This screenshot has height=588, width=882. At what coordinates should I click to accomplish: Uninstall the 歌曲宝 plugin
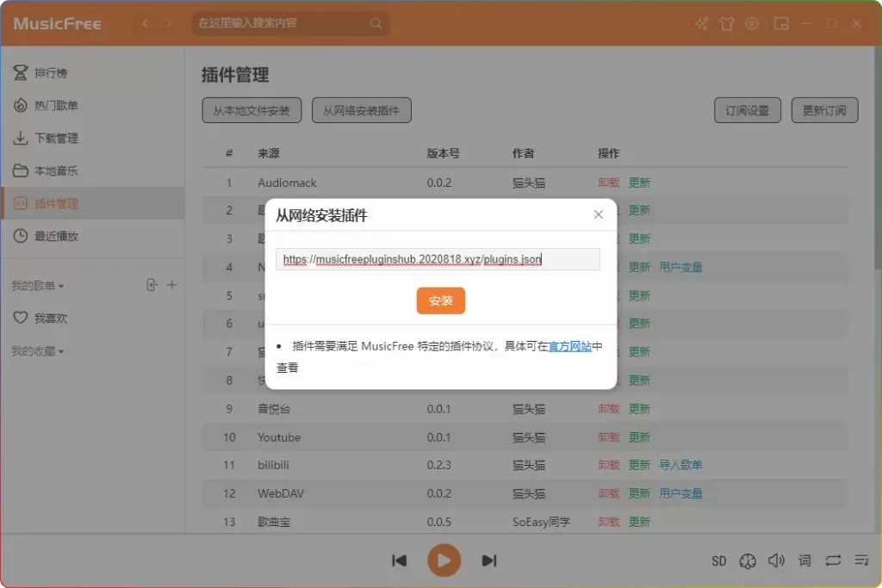[x=609, y=522]
